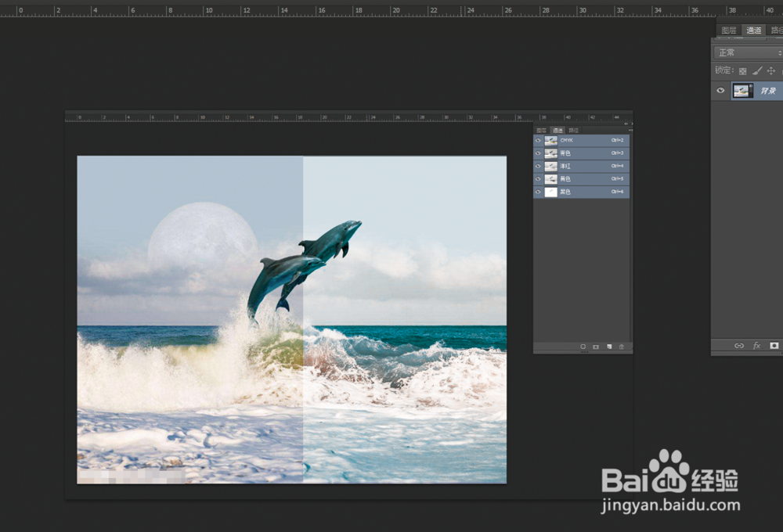
Task: Open 图层 tab in outer right panel
Action: click(728, 30)
